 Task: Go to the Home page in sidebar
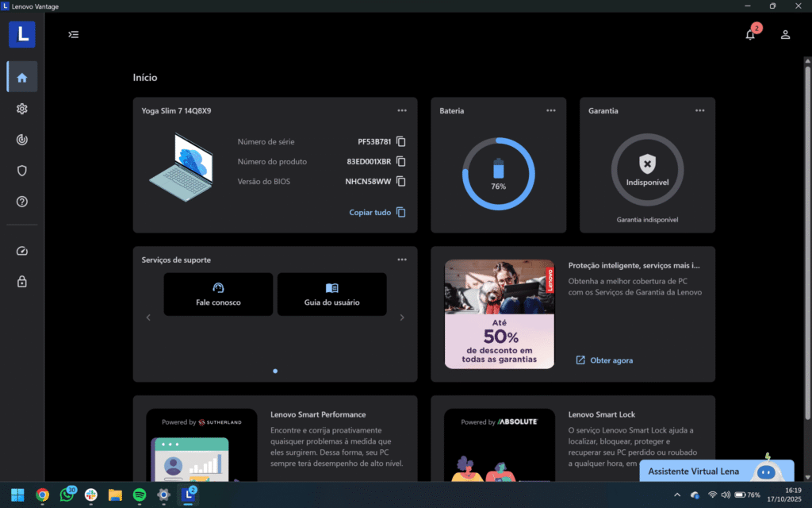click(22, 77)
